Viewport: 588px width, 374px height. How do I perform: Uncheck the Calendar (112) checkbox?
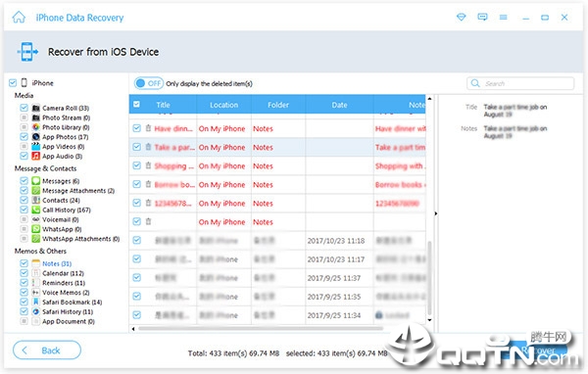[24, 273]
